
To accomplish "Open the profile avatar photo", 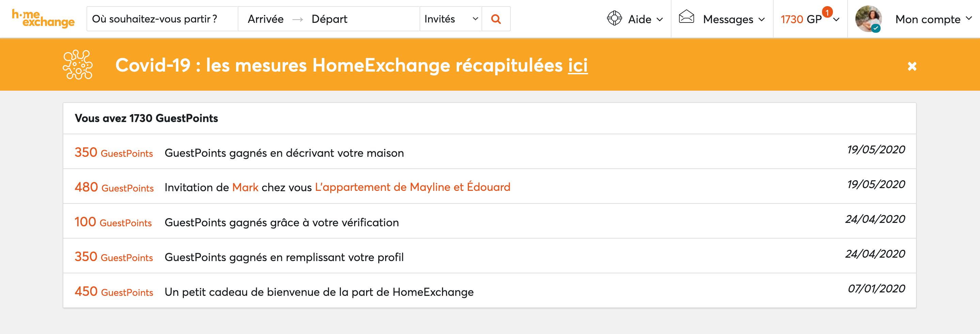I will coord(868,19).
